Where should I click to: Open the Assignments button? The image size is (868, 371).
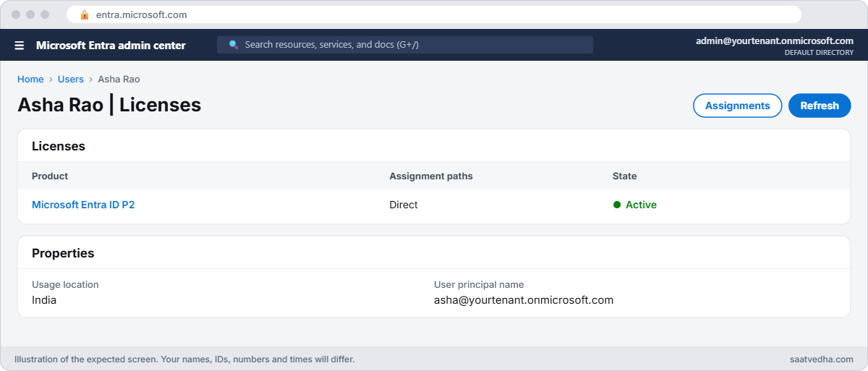coord(737,106)
